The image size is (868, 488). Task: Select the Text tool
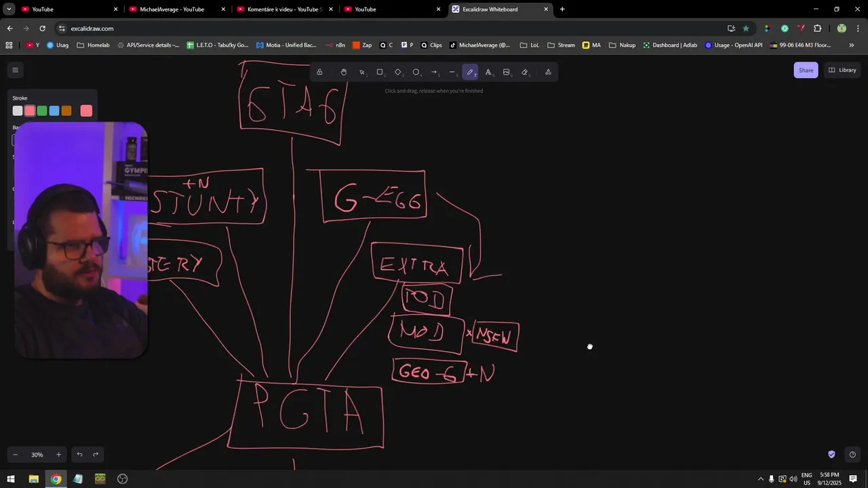pyautogui.click(x=488, y=72)
